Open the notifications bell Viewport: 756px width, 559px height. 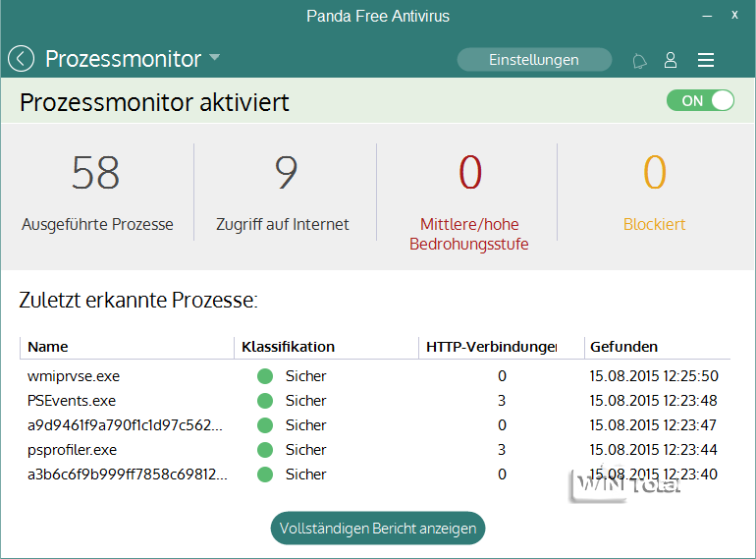click(x=640, y=61)
